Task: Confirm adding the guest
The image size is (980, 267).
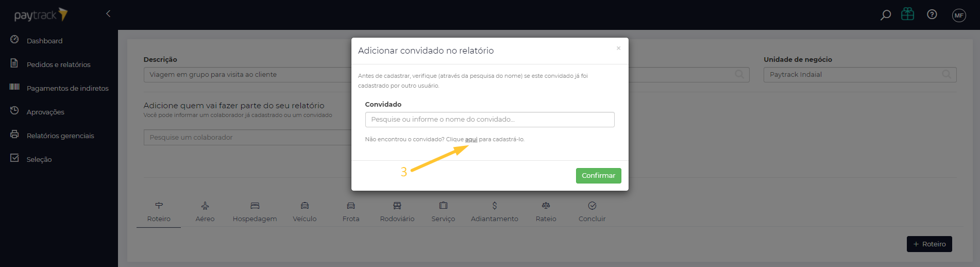Action: click(598, 176)
